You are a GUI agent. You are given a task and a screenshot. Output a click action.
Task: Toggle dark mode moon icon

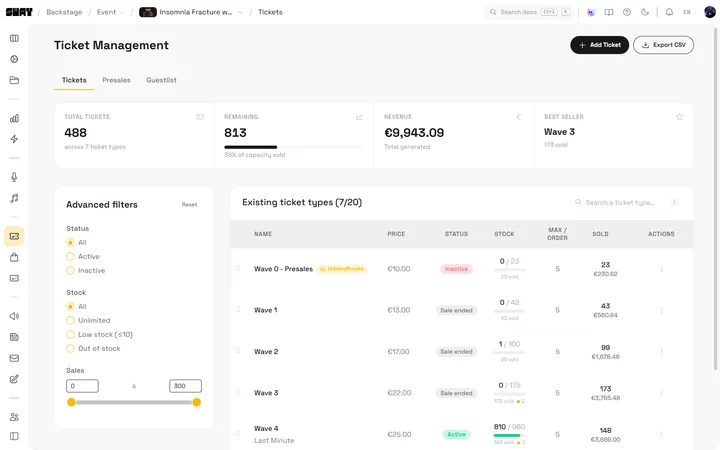tap(645, 12)
